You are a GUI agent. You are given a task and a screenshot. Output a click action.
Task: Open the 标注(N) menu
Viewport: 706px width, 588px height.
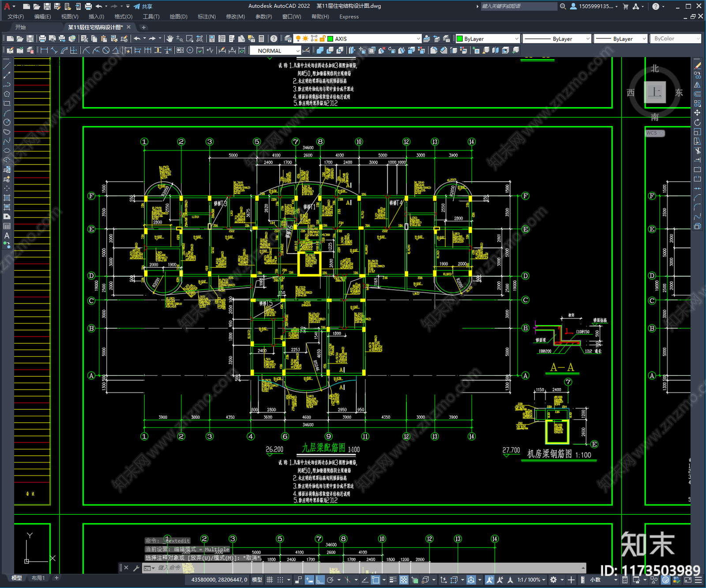(207, 17)
